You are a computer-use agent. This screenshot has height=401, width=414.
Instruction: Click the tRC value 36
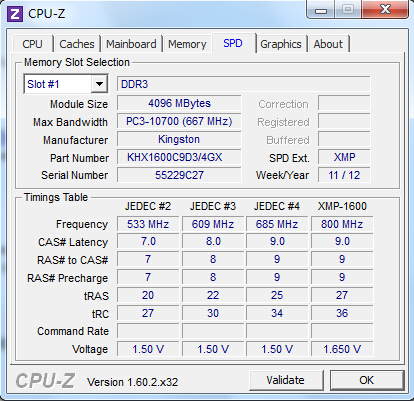[342, 313]
